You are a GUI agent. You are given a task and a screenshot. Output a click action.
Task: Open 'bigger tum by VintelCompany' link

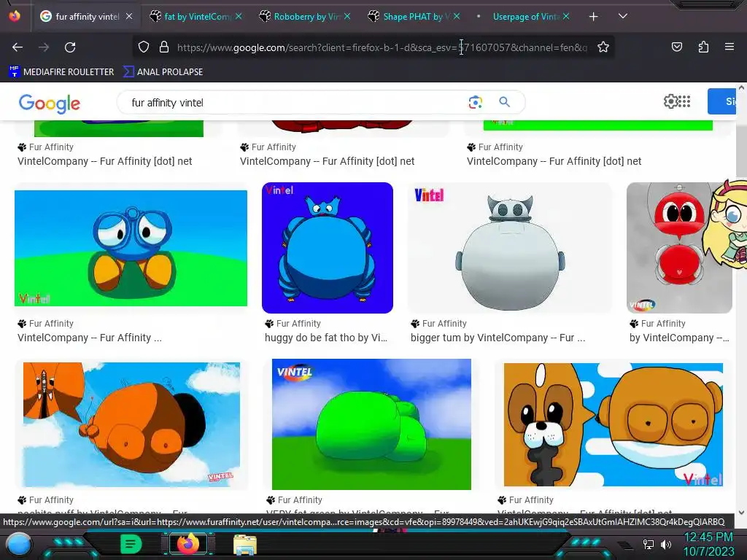pyautogui.click(x=498, y=338)
